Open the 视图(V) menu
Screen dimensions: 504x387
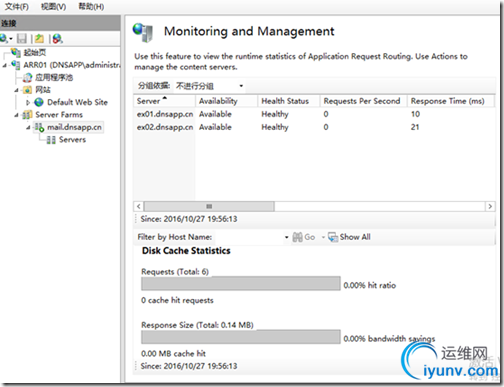[53, 7]
